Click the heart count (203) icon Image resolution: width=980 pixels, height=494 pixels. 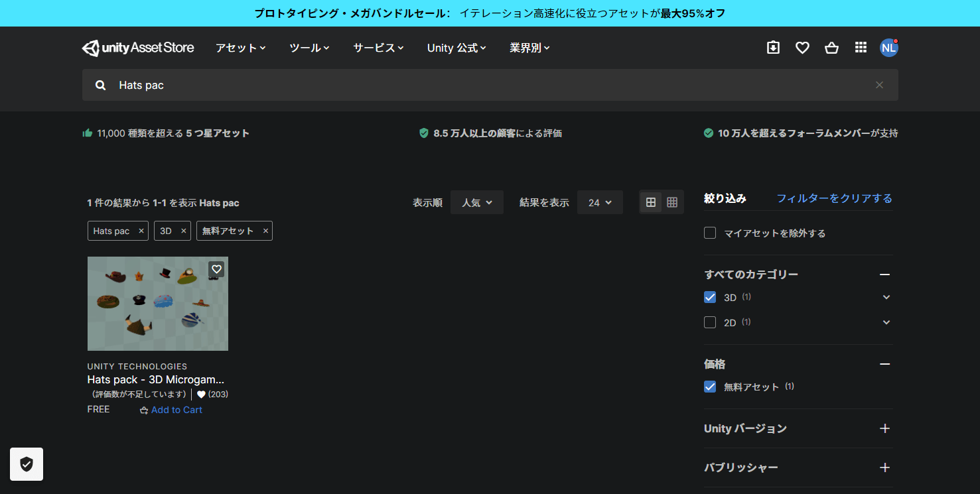(201, 395)
